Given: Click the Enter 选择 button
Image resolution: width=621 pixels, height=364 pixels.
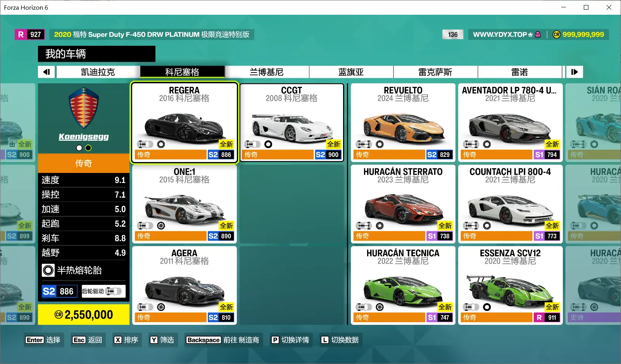Looking at the screenshot, I should pos(43,340).
